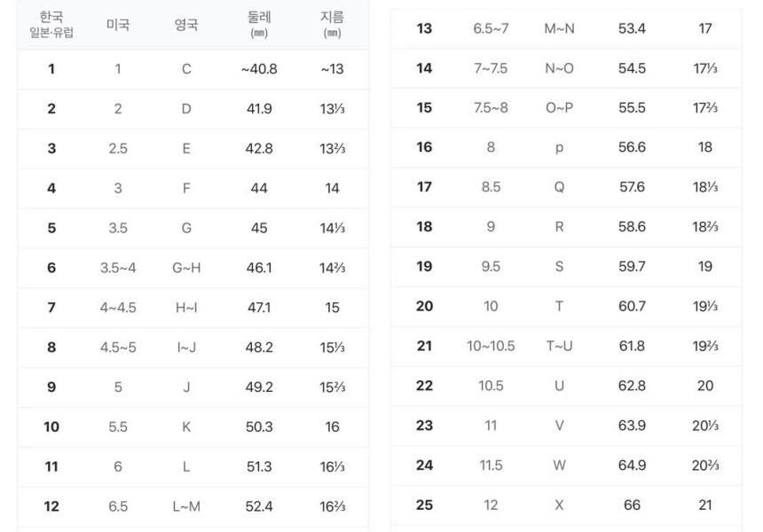Click the 영국 column header
The height and width of the screenshot is (532, 763).
point(186,25)
